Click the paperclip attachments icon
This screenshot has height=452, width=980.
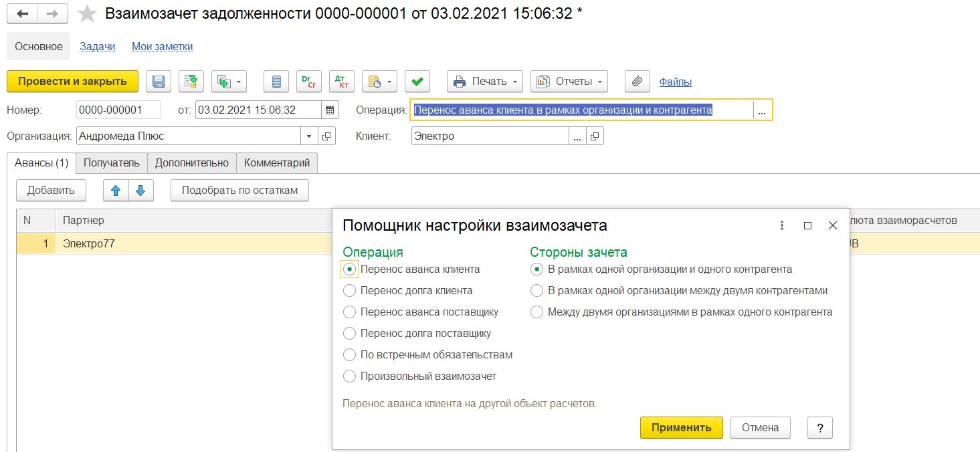637,82
